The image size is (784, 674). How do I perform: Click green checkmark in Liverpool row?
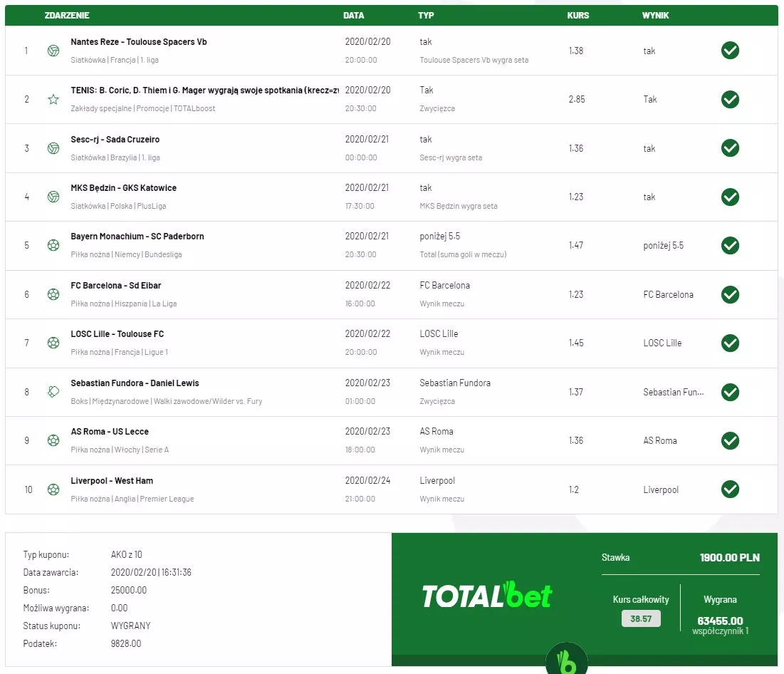pyautogui.click(x=730, y=489)
